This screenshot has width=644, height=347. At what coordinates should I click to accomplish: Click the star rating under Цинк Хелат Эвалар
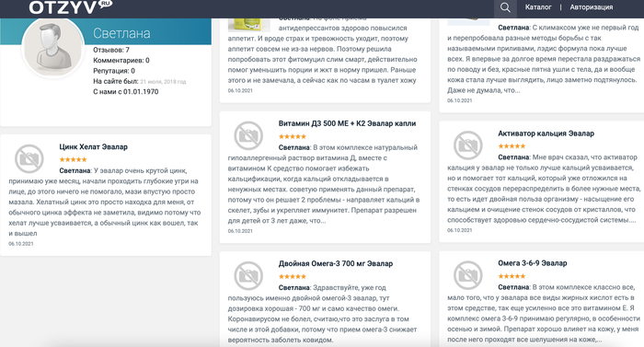pos(73,159)
